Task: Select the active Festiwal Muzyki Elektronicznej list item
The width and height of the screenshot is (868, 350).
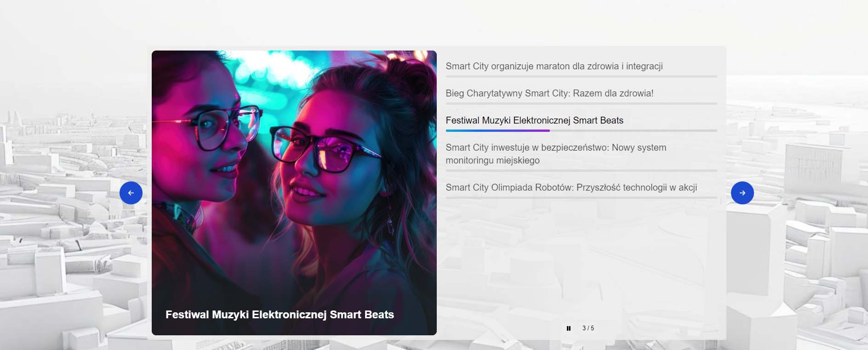Action: tap(534, 120)
